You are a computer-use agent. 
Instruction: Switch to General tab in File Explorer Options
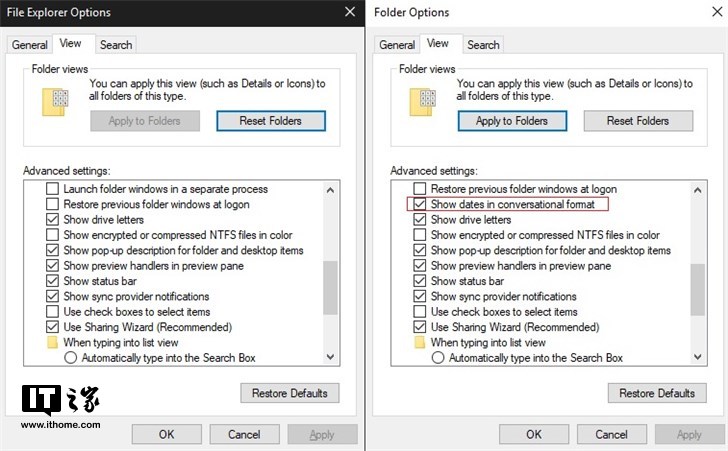pos(30,45)
